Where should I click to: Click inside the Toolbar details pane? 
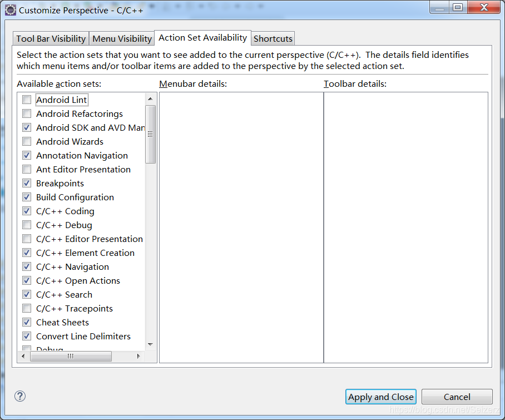[406, 228]
